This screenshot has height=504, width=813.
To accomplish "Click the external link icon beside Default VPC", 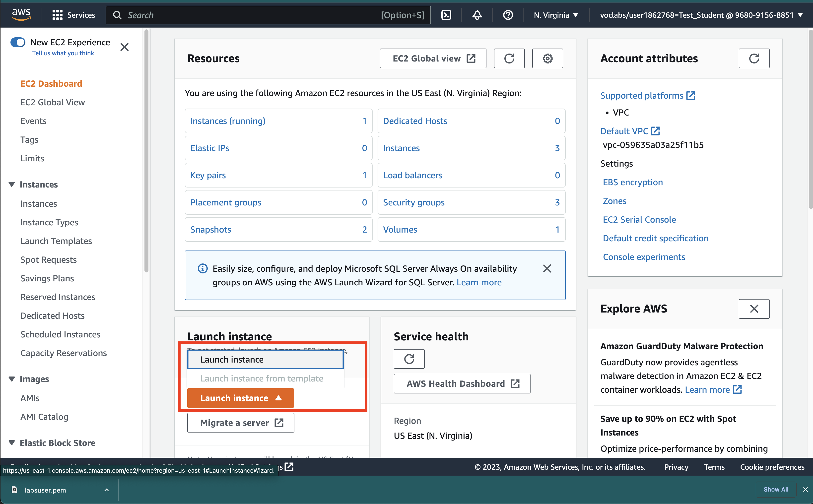I will pos(655,131).
